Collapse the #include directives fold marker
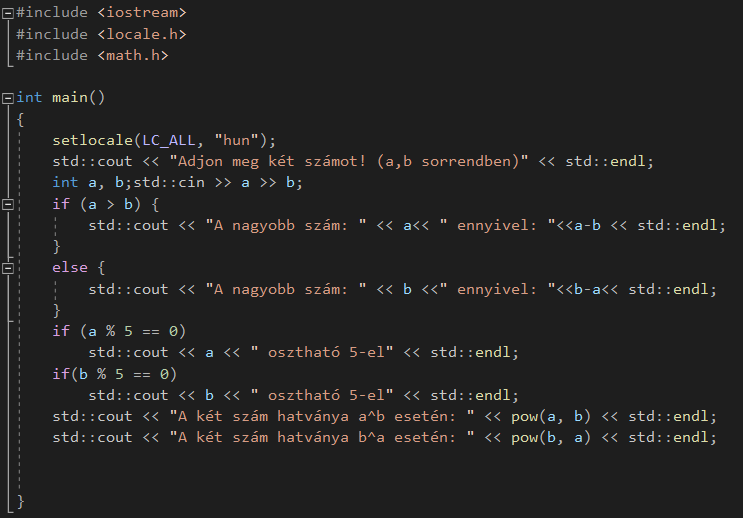743x518 pixels. click(8, 13)
